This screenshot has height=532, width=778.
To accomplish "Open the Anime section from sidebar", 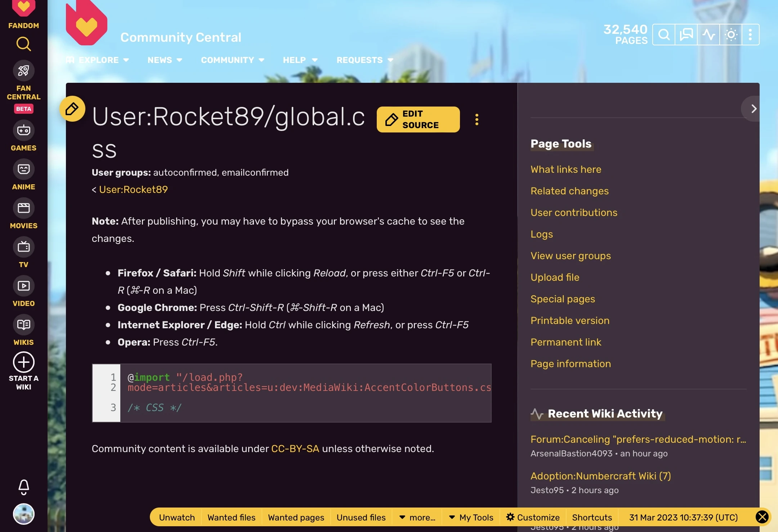I will point(23,169).
